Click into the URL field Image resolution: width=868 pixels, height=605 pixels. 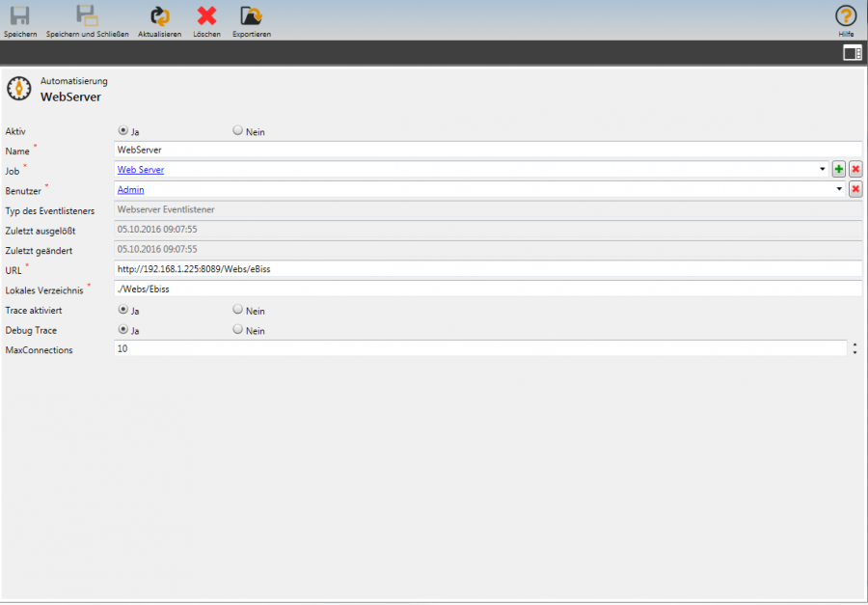click(x=488, y=268)
